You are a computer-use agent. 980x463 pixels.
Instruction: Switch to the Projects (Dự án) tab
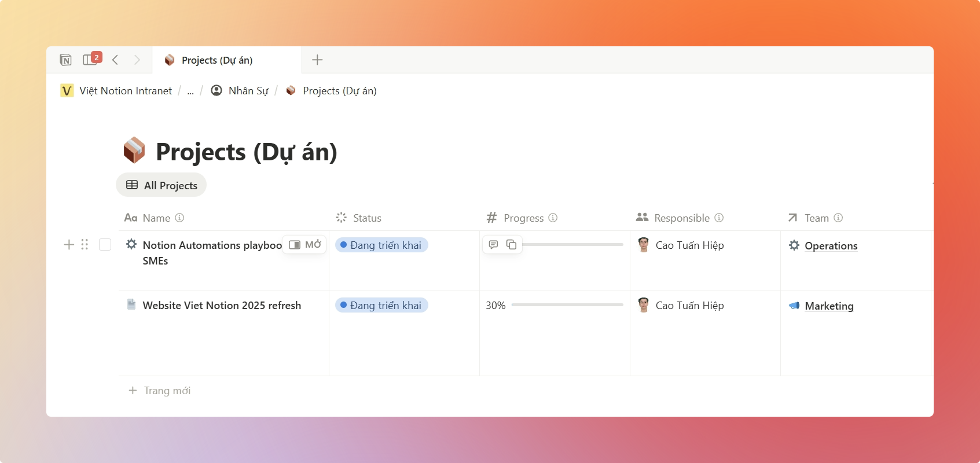217,60
